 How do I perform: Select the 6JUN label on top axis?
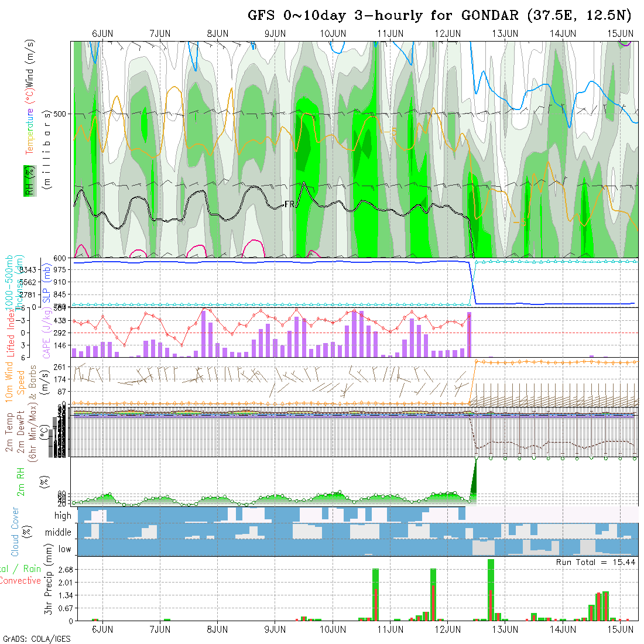(x=103, y=34)
